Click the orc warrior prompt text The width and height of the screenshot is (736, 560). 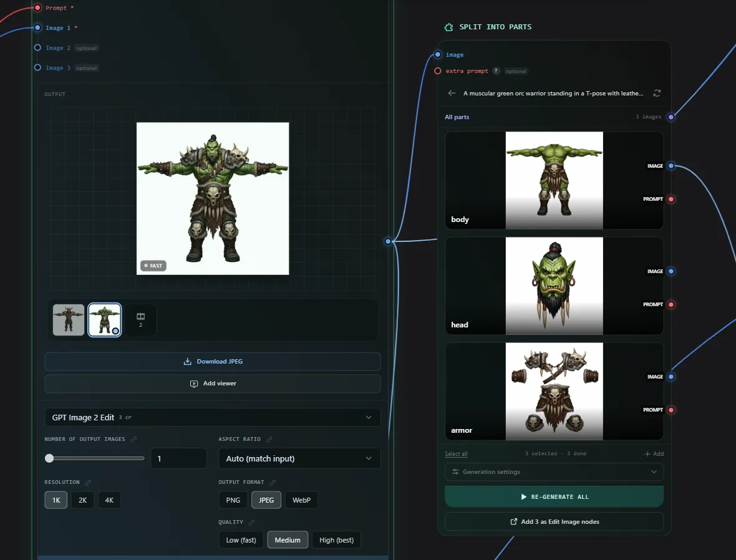pyautogui.click(x=553, y=93)
